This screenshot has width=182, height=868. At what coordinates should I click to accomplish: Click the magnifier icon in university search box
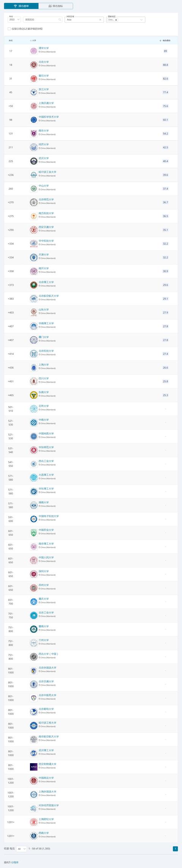click(60, 20)
